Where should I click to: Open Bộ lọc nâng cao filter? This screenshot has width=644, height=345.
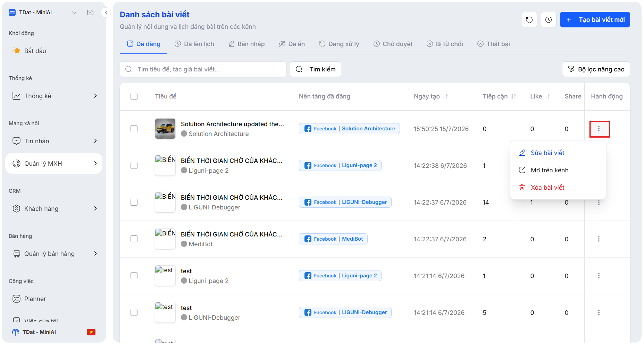pyautogui.click(x=596, y=69)
